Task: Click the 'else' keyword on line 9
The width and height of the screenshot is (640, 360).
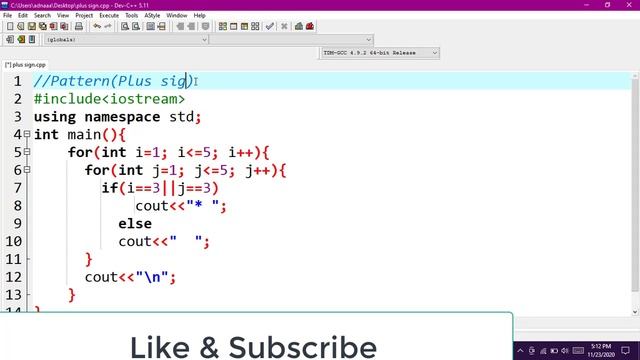Action: point(135,223)
